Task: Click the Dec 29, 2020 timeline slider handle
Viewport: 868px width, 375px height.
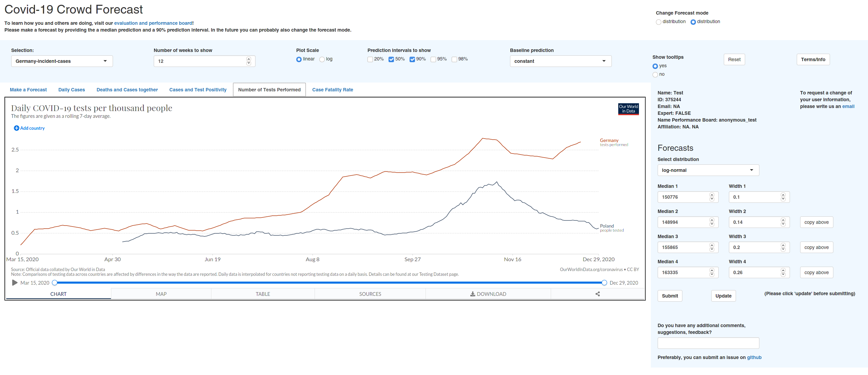Action: point(604,283)
